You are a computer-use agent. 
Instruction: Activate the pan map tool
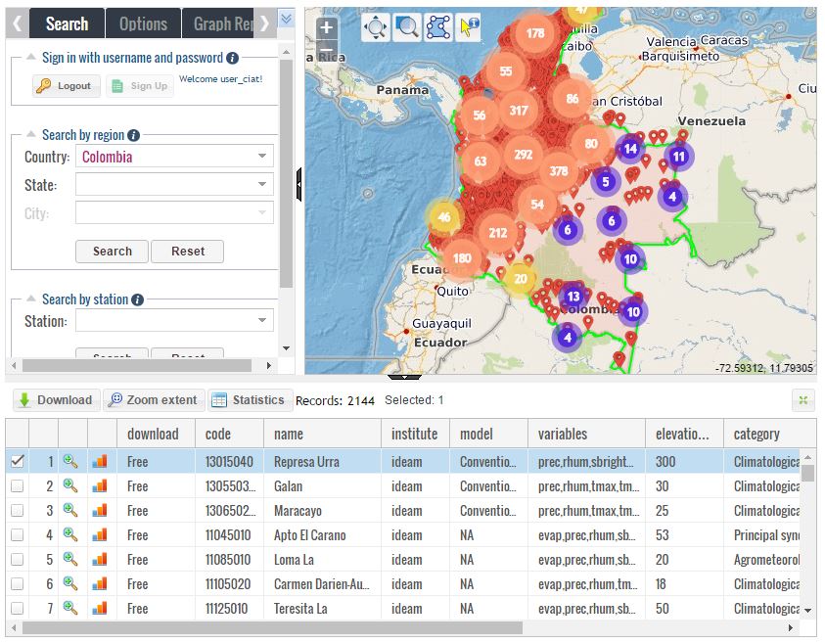point(376,28)
